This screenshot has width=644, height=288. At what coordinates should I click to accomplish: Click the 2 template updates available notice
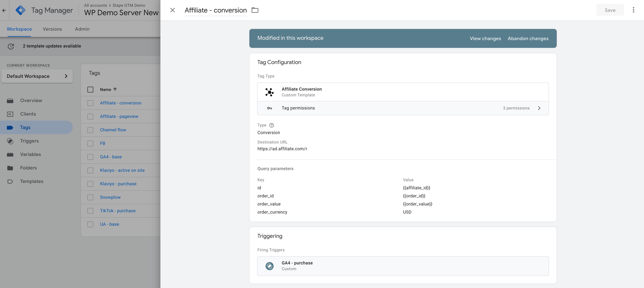tap(52, 46)
